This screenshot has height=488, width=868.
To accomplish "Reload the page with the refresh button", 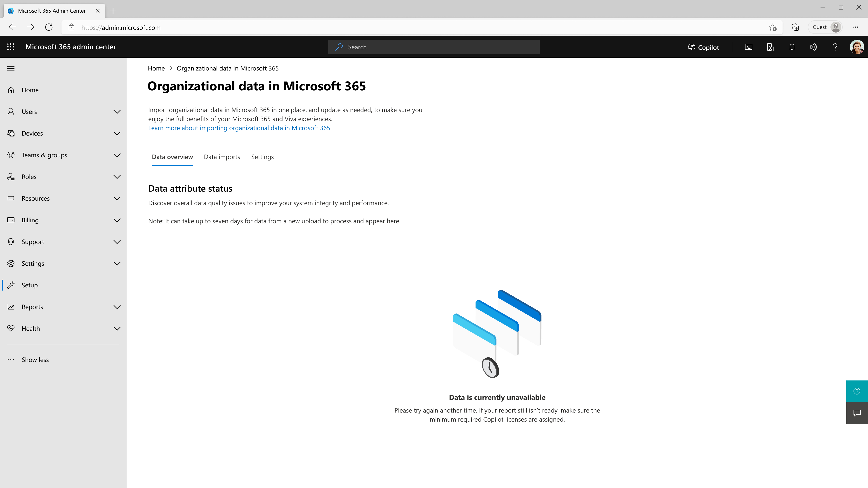I will [x=49, y=27].
